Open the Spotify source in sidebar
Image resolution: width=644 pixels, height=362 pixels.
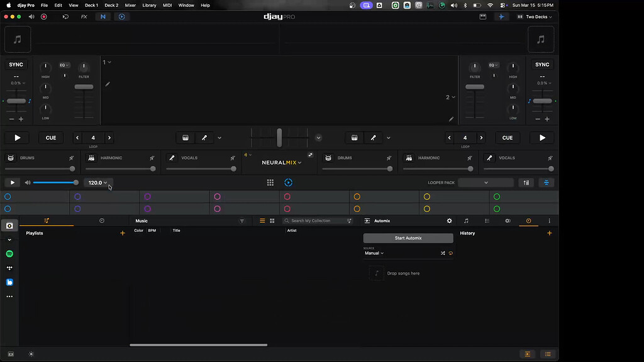9,254
